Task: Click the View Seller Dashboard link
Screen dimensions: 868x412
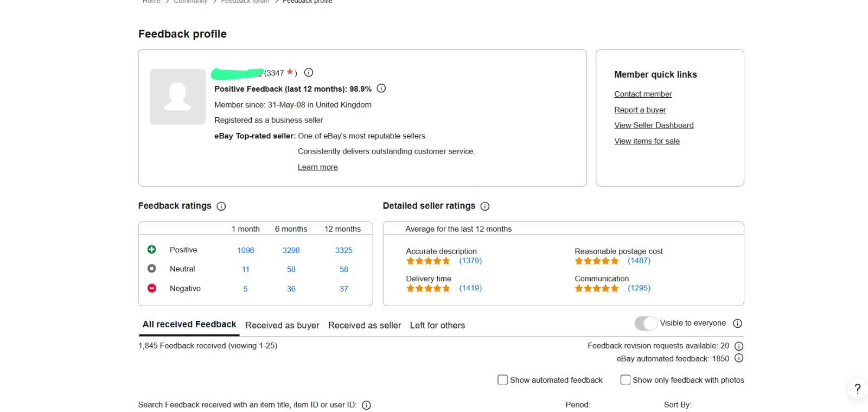Action: tap(654, 125)
